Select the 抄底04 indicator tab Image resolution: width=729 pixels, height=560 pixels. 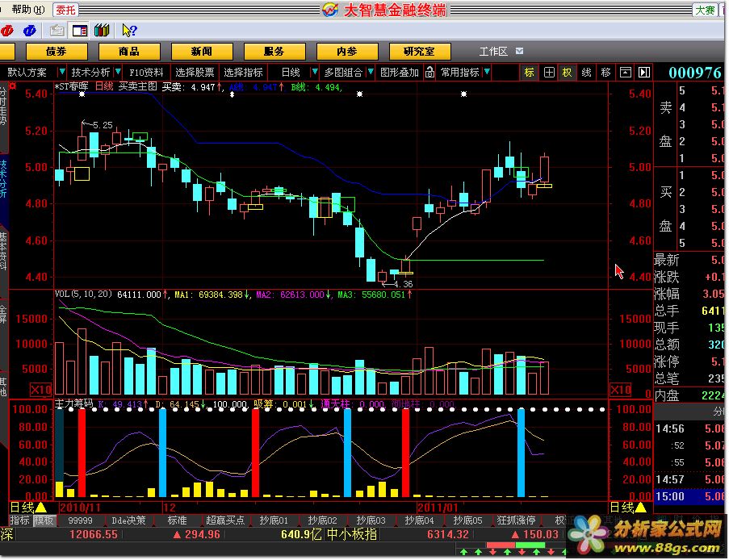click(419, 520)
